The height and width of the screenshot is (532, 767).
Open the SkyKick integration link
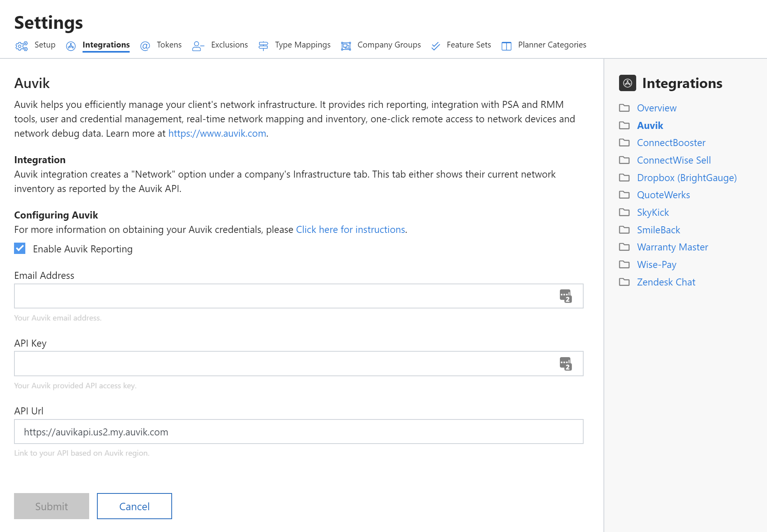pos(653,212)
